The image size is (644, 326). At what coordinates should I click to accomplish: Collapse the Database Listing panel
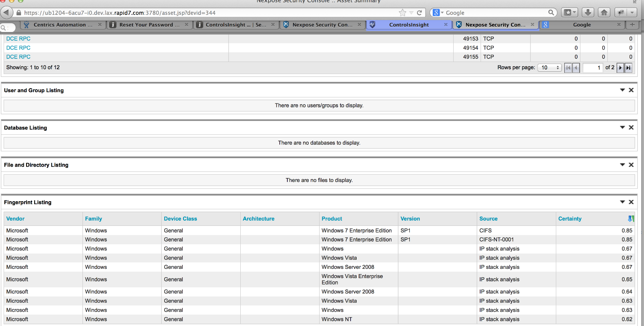(x=622, y=128)
